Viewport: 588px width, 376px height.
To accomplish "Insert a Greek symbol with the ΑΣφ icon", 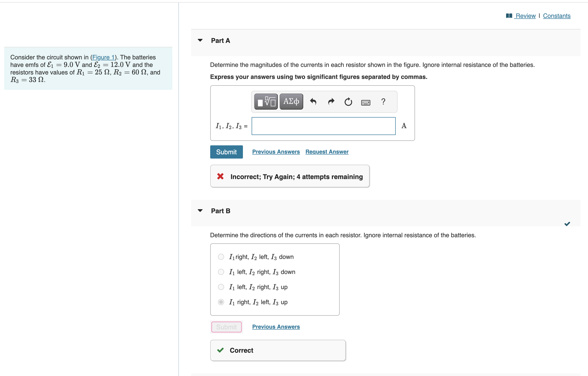I will [291, 101].
